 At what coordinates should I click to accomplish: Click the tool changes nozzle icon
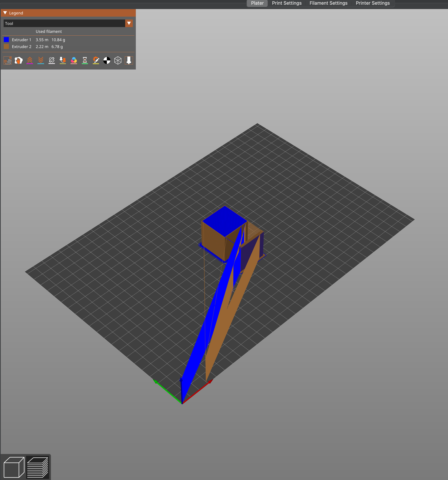point(63,60)
